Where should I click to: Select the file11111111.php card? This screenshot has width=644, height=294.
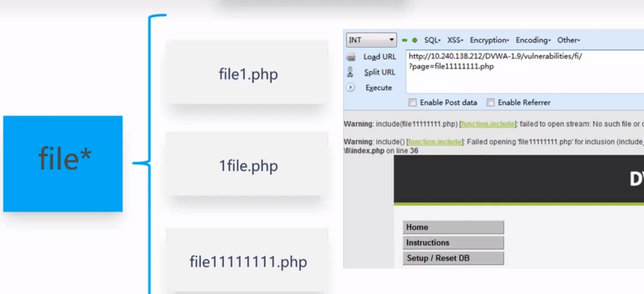tap(248, 261)
